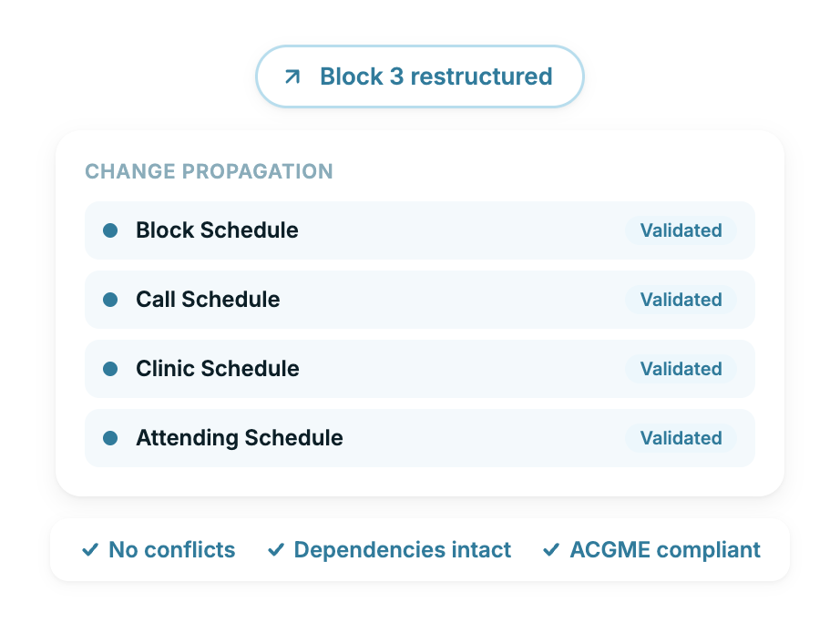This screenshot has width=840, height=633.
Task: Click the Clinic Schedule status dot
Action: (x=110, y=369)
